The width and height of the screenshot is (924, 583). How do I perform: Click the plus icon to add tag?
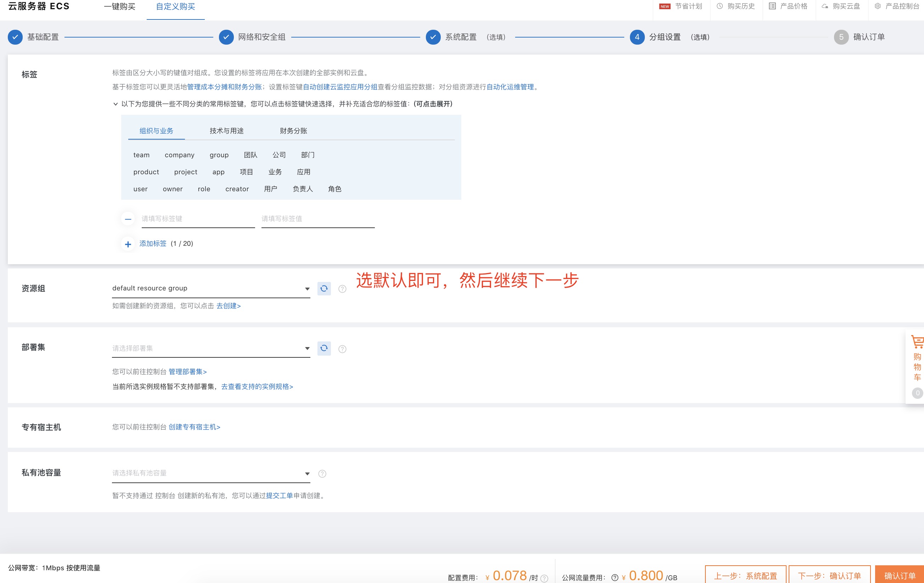coord(128,244)
